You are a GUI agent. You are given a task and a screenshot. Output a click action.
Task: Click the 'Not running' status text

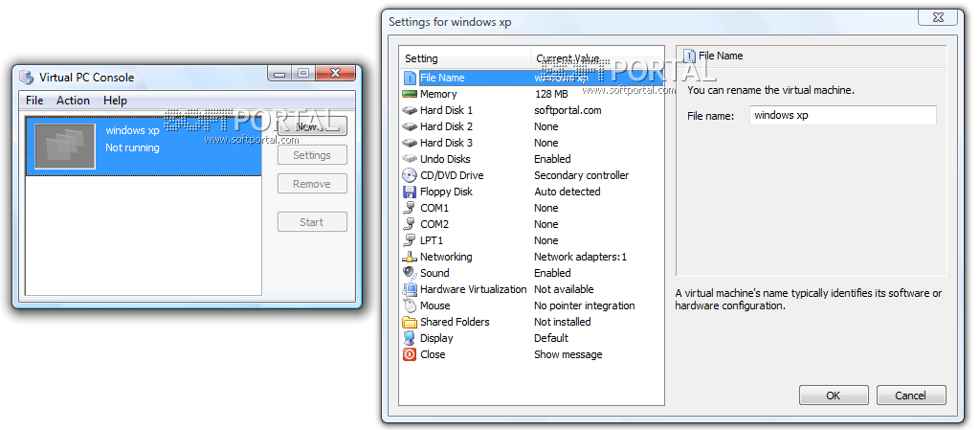pyautogui.click(x=132, y=148)
